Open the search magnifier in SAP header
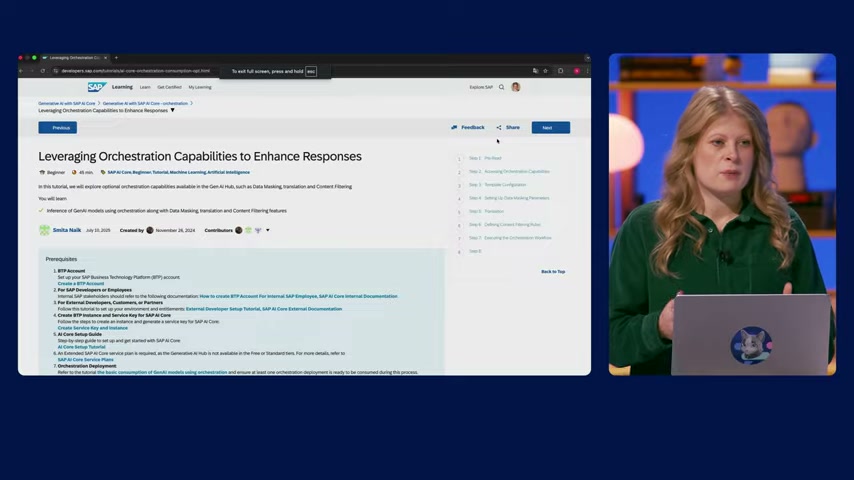Viewport: 854px width, 480px height. pos(502,87)
